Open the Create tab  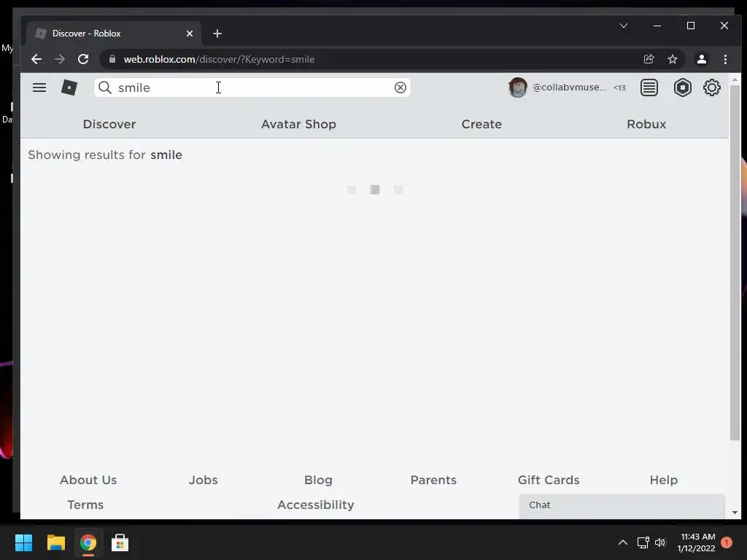click(481, 124)
